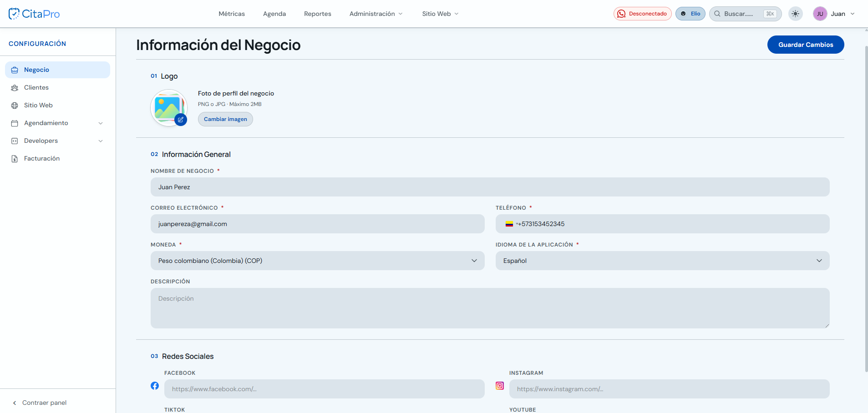Open Facturación settings

point(57,158)
